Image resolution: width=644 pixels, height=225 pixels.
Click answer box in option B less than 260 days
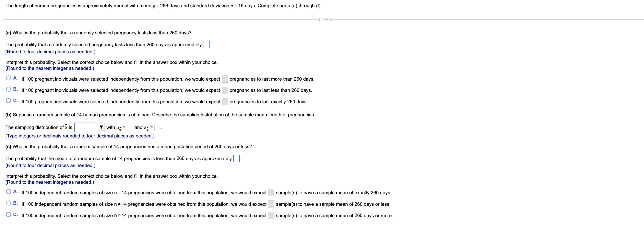pyautogui.click(x=225, y=90)
